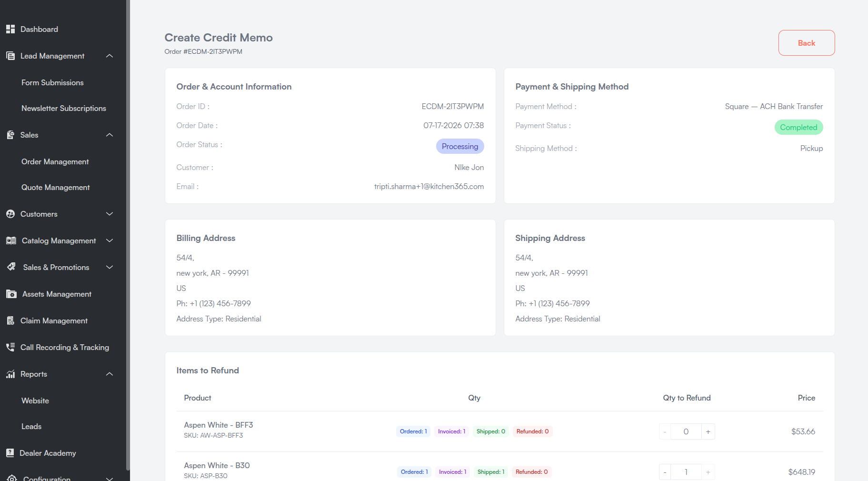Decrease refund quantity for Aspen White BFF3
The width and height of the screenshot is (868, 481).
[x=665, y=431]
